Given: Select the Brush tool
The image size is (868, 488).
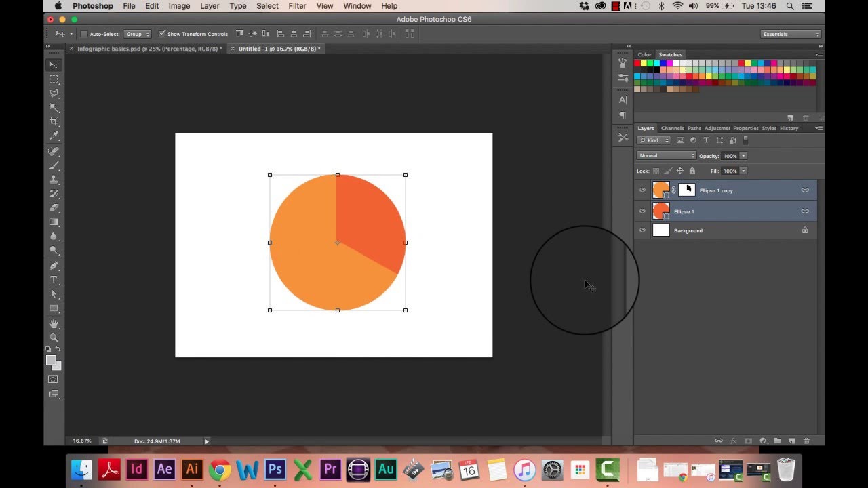Looking at the screenshot, I should [54, 165].
